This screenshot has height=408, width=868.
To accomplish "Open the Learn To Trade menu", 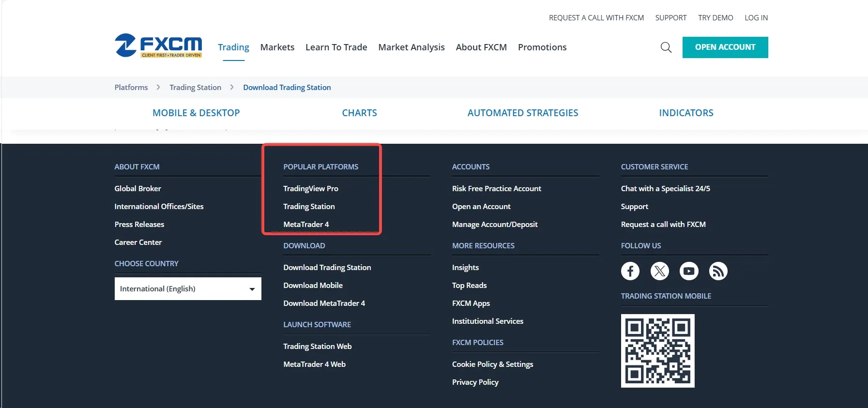I will (336, 47).
